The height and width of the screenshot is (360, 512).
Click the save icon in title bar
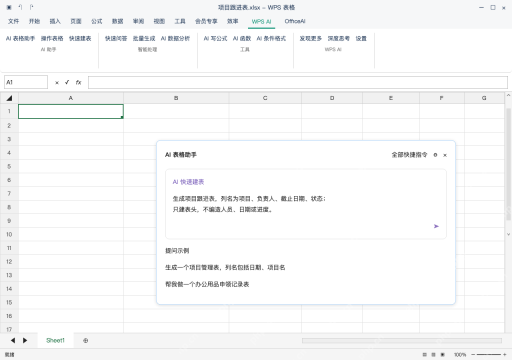click(9, 7)
